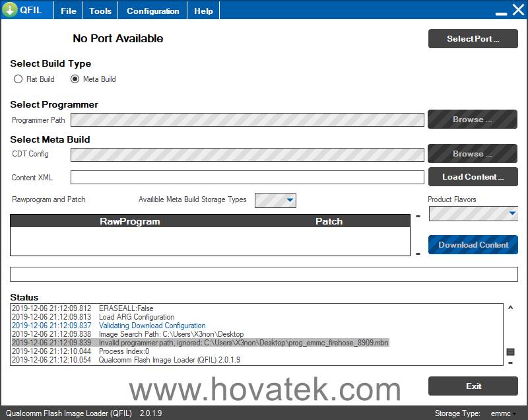The image size is (528, 420).
Task: Click the lower minus icon beside RawProgram table
Action: point(418,254)
